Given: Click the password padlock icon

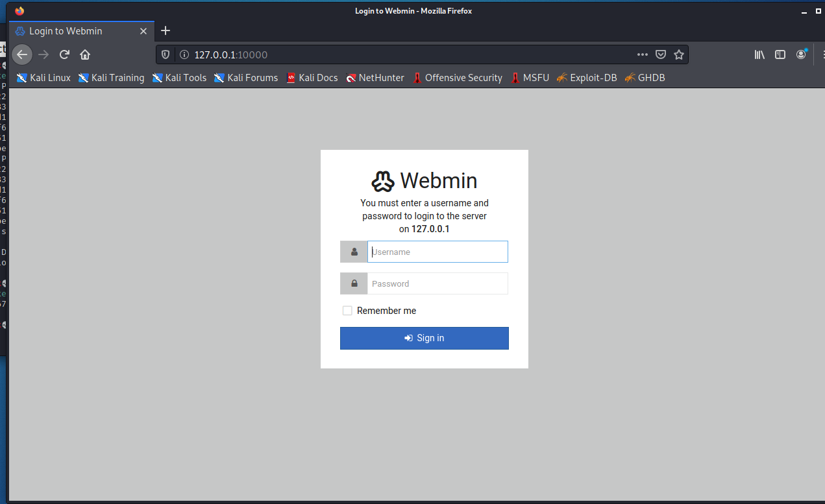Looking at the screenshot, I should (x=354, y=283).
